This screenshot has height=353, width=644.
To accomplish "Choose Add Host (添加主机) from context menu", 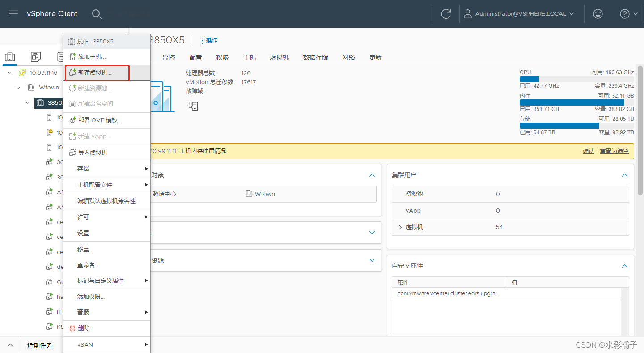I will click(x=106, y=57).
